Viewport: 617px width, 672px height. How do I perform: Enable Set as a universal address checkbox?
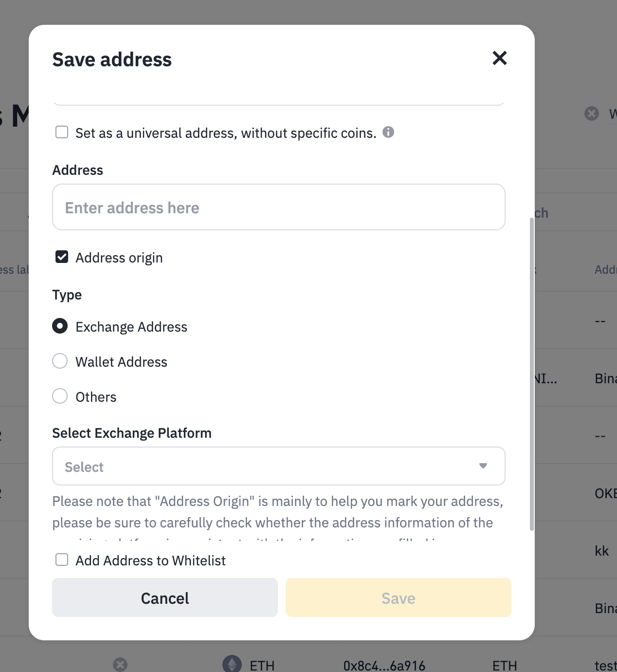click(62, 132)
